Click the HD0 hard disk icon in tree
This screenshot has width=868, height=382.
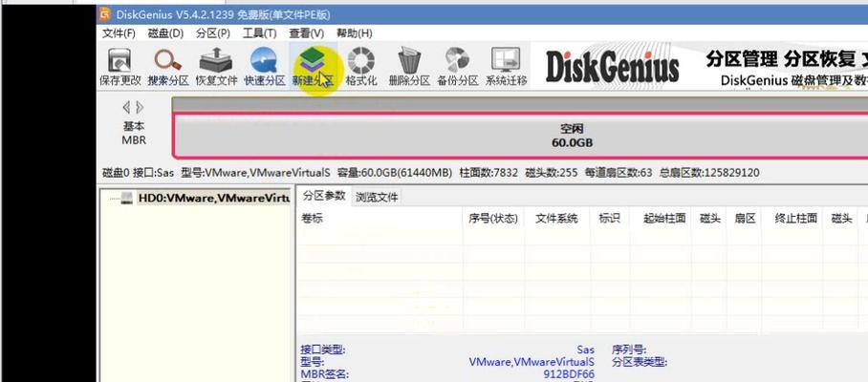pos(127,198)
